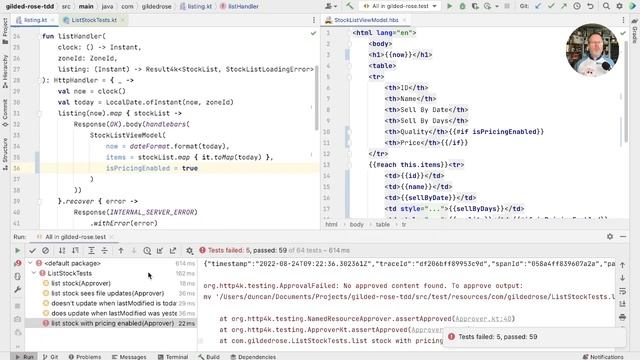Click 'tr' in HTML breadcrumb bar
Screen dimensions: 640x360
click(x=404, y=224)
